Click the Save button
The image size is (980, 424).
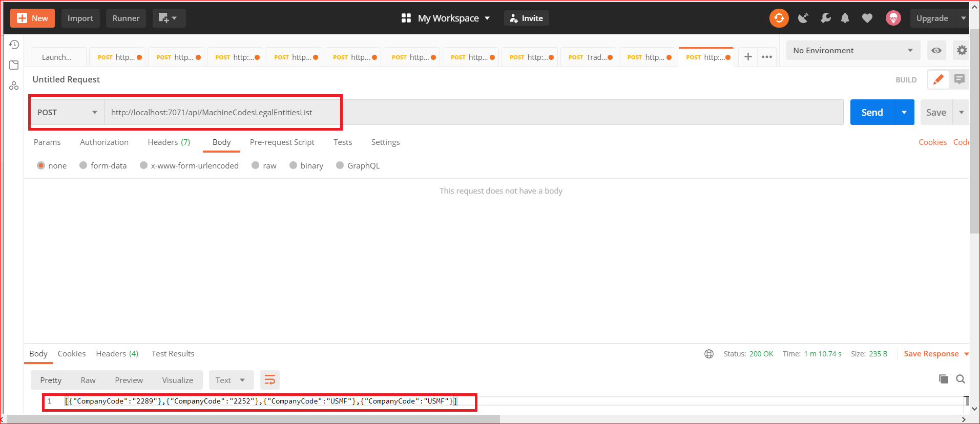point(936,112)
